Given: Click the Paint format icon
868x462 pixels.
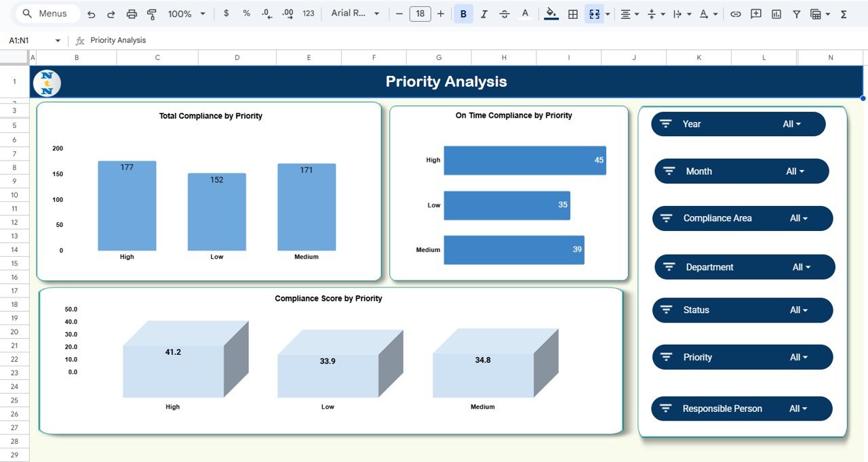Looking at the screenshot, I should click(x=151, y=13).
